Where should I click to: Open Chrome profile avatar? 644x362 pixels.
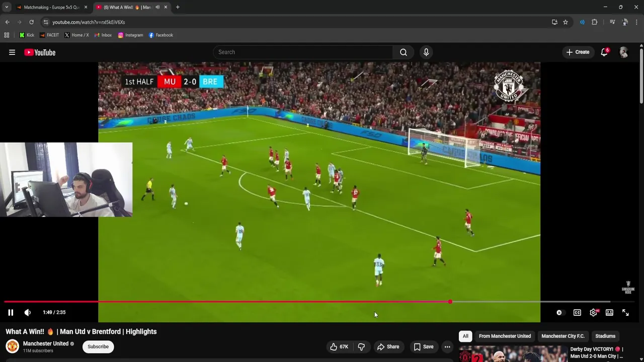point(625,22)
